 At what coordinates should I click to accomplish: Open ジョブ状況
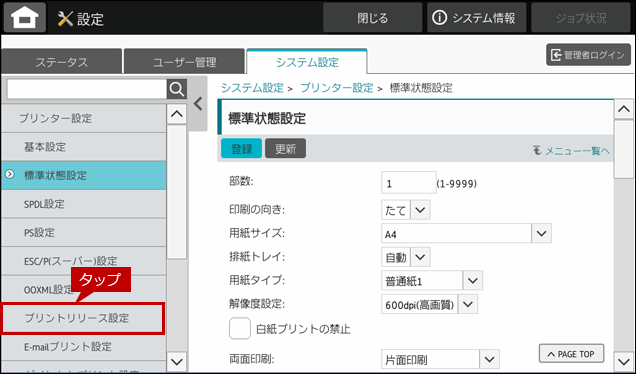[581, 17]
